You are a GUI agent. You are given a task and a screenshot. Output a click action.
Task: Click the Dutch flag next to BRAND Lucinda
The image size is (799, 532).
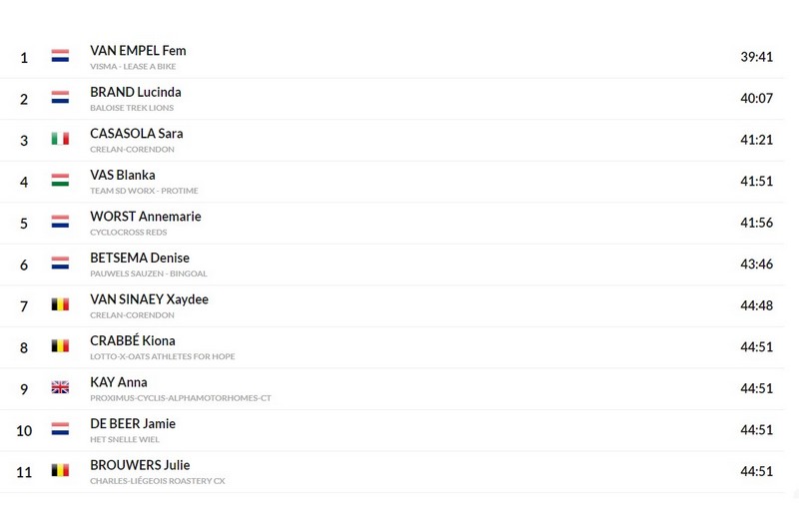pyautogui.click(x=60, y=97)
